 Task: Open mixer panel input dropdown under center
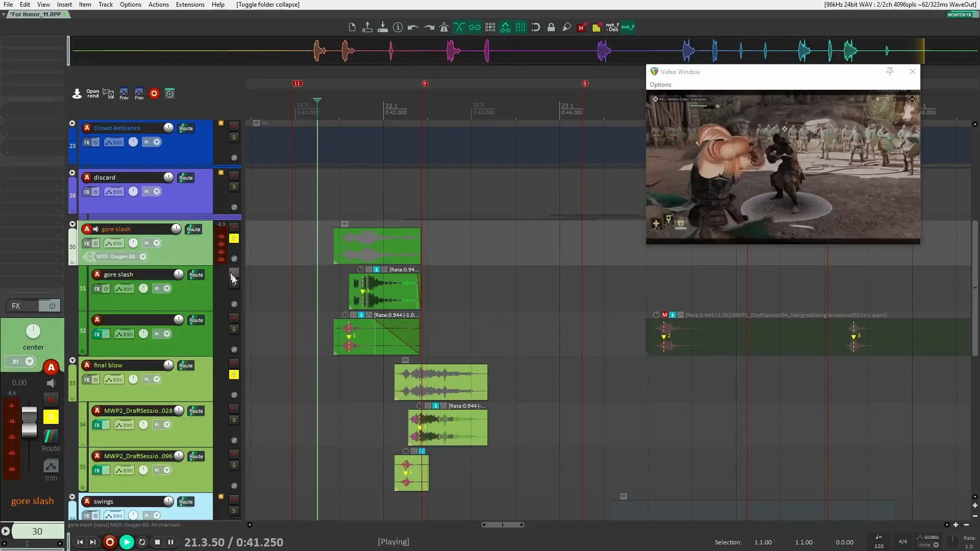pyautogui.click(x=30, y=361)
